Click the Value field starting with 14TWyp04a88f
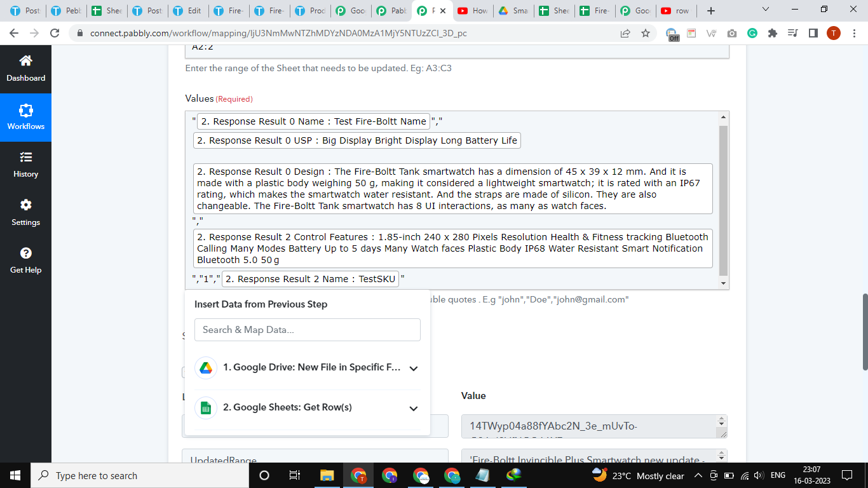Image resolution: width=868 pixels, height=488 pixels. point(594,426)
